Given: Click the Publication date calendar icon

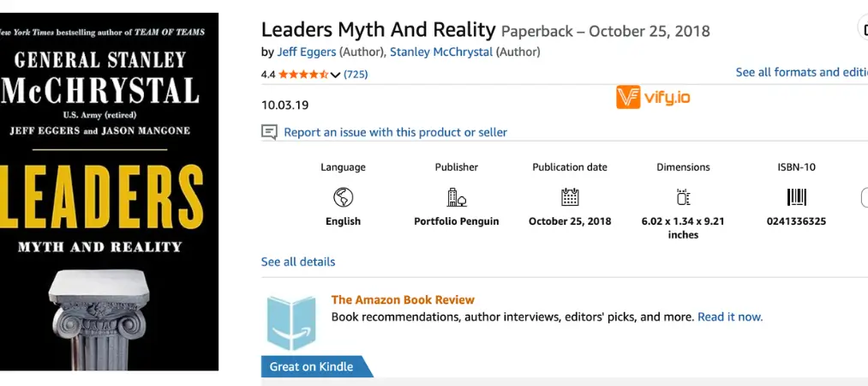Looking at the screenshot, I should pos(570,197).
